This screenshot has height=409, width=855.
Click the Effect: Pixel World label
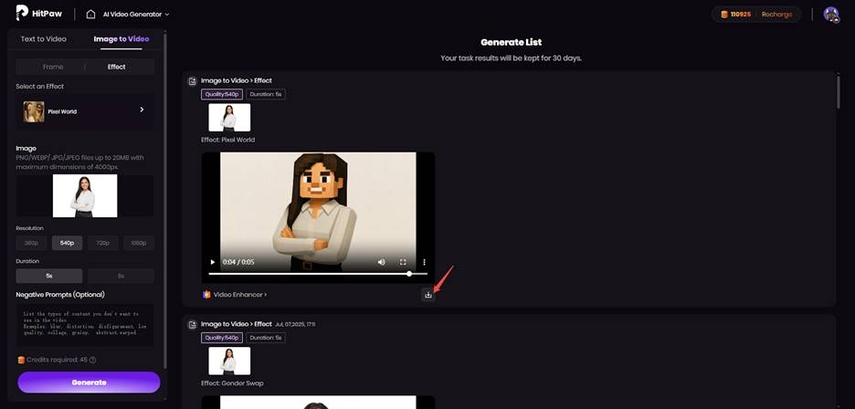[228, 140]
